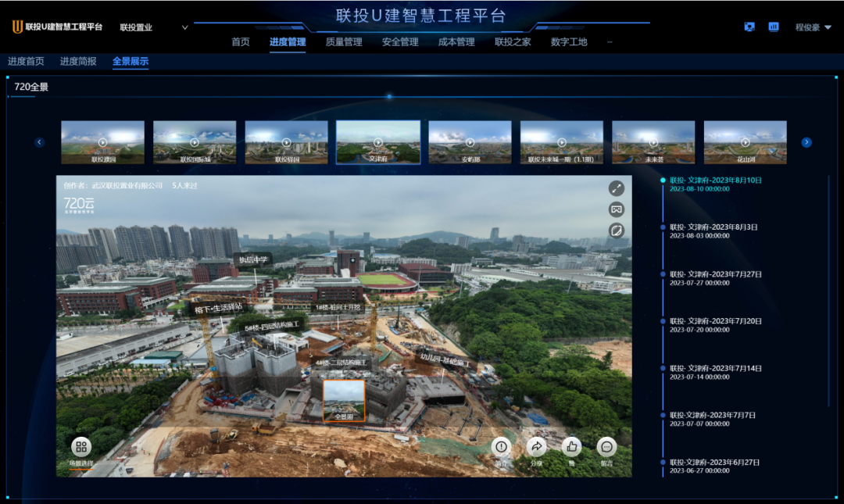844x504 pixels.
Task: Open the 进度简报 sub-tab
Action: coord(78,61)
